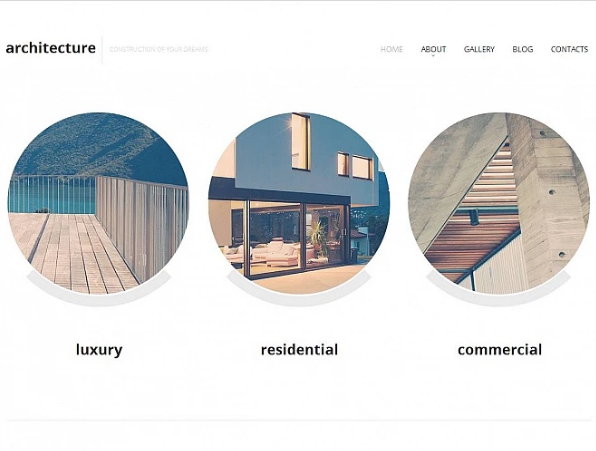Navigate to the CONTACTS page
Viewport: 596px width, 451px height.
(x=569, y=49)
